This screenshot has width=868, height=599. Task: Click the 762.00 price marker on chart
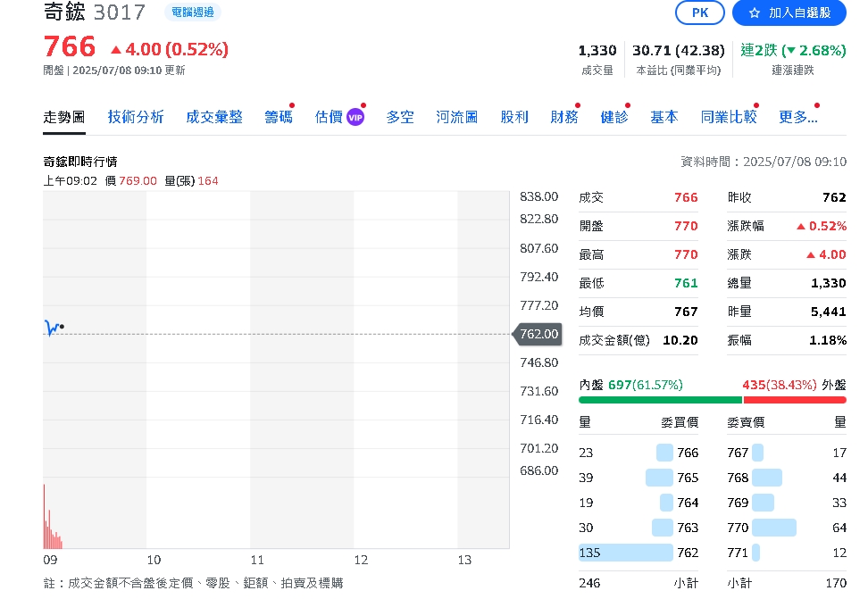[537, 334]
